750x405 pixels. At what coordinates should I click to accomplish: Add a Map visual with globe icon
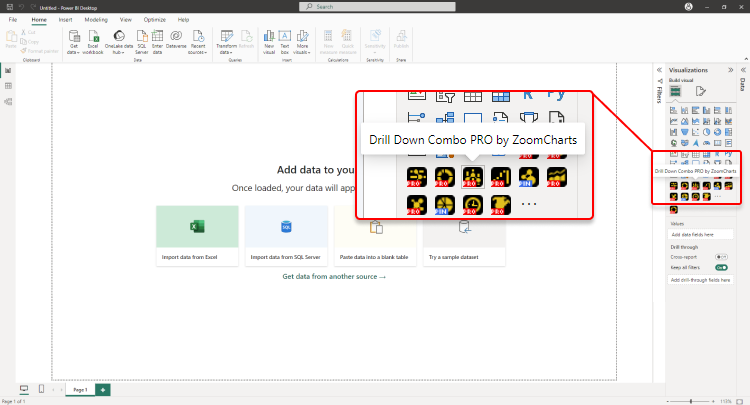point(673,143)
